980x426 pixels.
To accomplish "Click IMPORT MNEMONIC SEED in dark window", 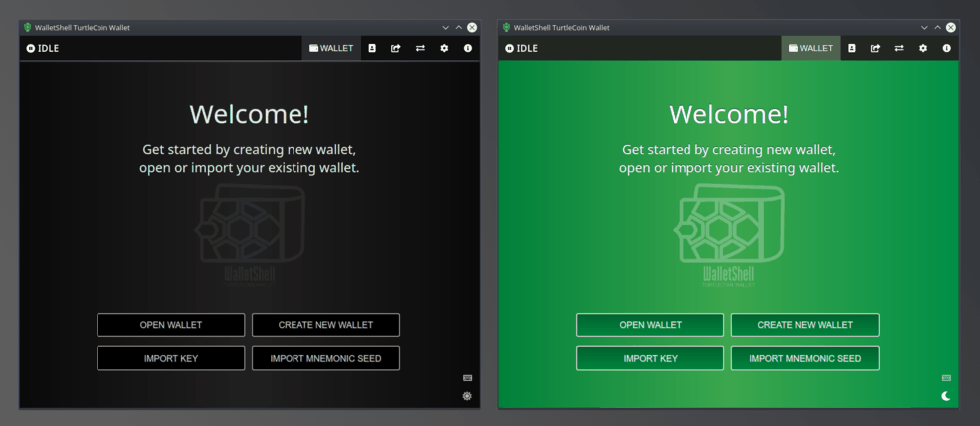I will coord(325,358).
